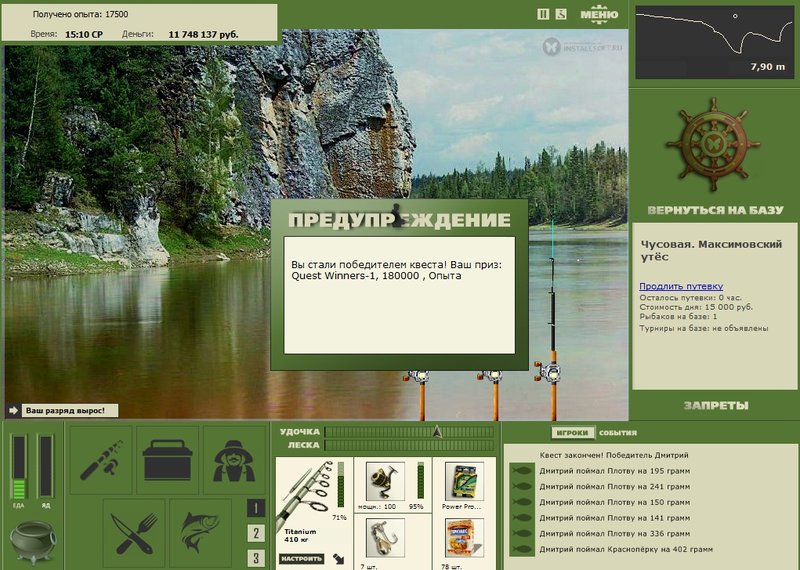Select the Power Pro line item
The width and height of the screenshot is (800, 570).
point(464,481)
